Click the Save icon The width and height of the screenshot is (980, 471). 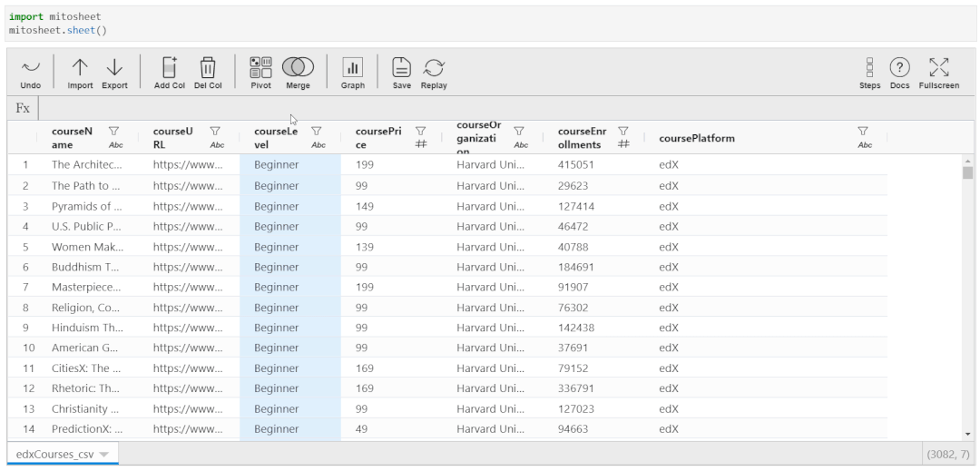(401, 67)
